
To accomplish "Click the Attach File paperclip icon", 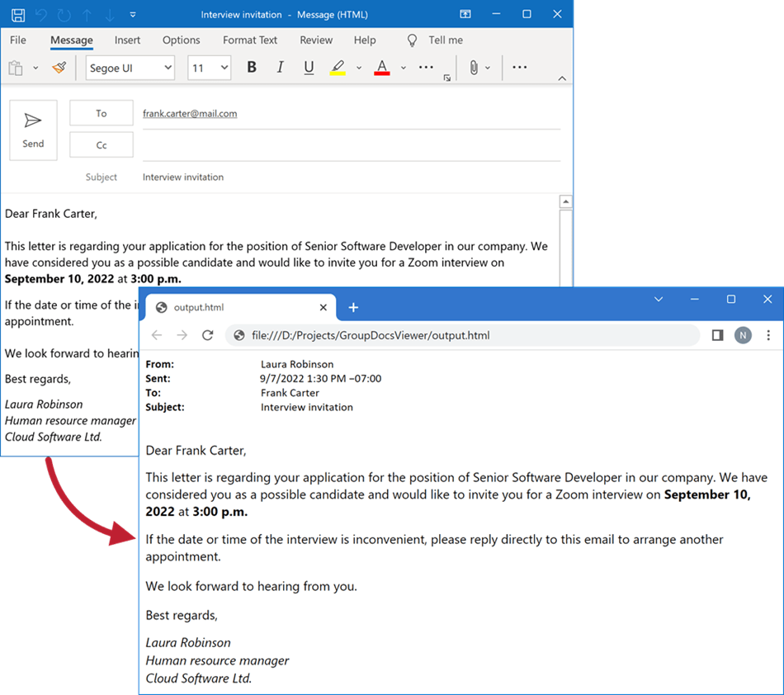I will [x=473, y=68].
